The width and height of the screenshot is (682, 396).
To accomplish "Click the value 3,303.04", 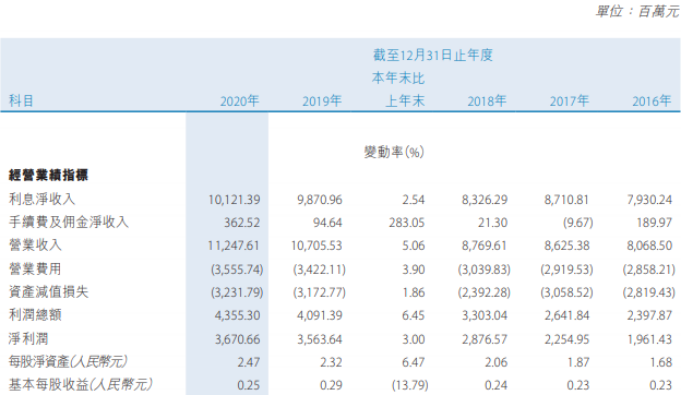I will (485, 315).
